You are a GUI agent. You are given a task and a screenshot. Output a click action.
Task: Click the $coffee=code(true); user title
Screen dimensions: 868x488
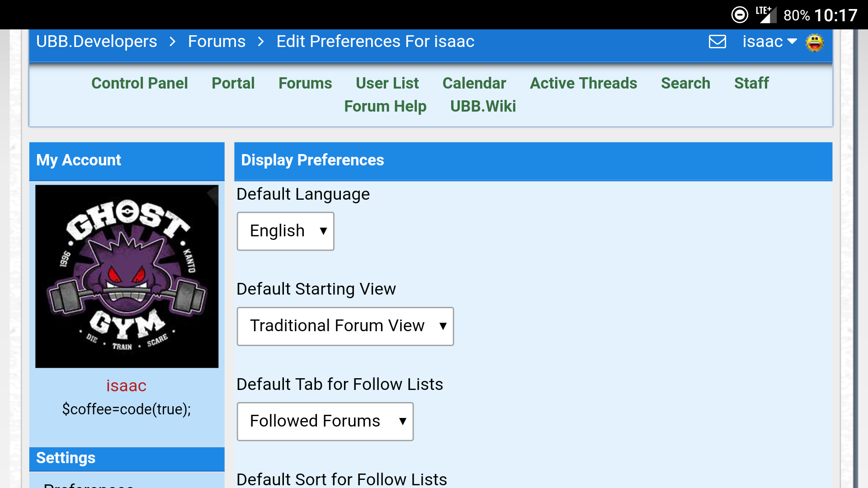click(x=127, y=409)
